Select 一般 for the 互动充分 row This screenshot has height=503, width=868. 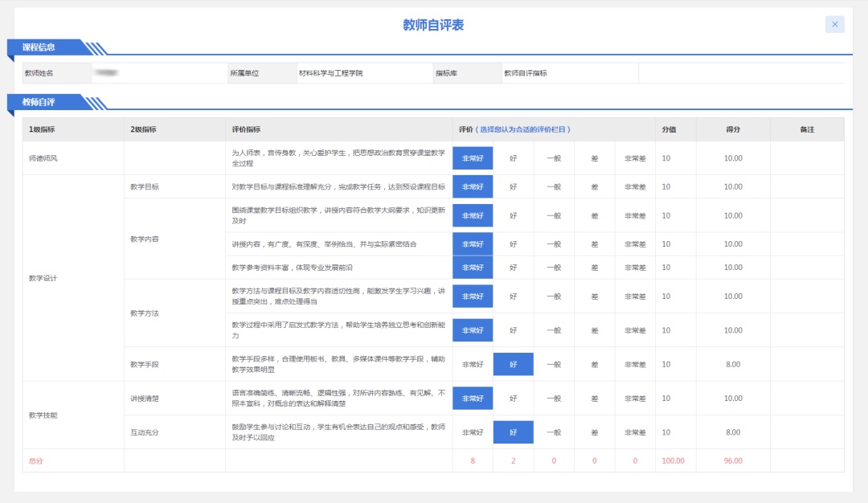click(x=554, y=432)
